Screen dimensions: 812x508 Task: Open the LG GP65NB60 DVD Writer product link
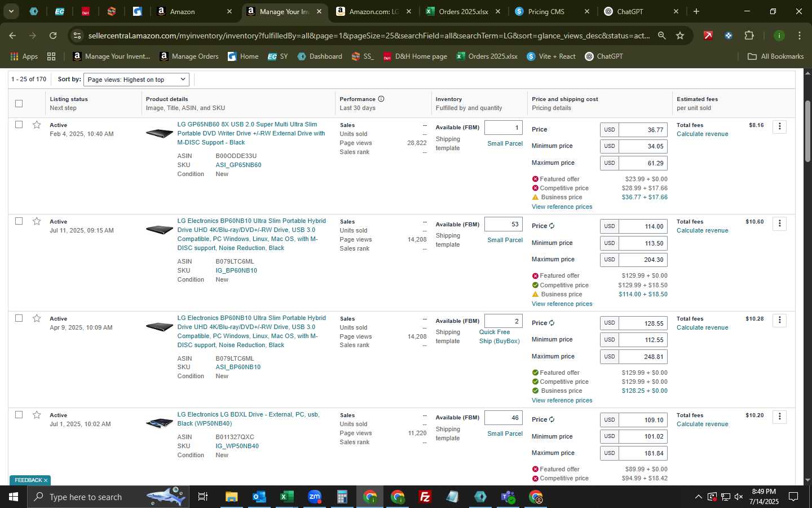(251, 133)
